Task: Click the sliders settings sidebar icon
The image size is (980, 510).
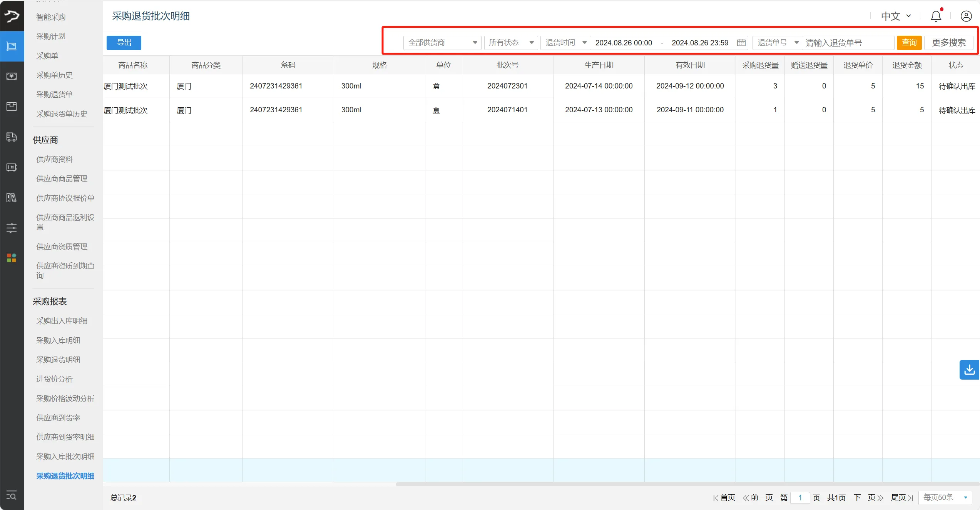Action: 12,228
